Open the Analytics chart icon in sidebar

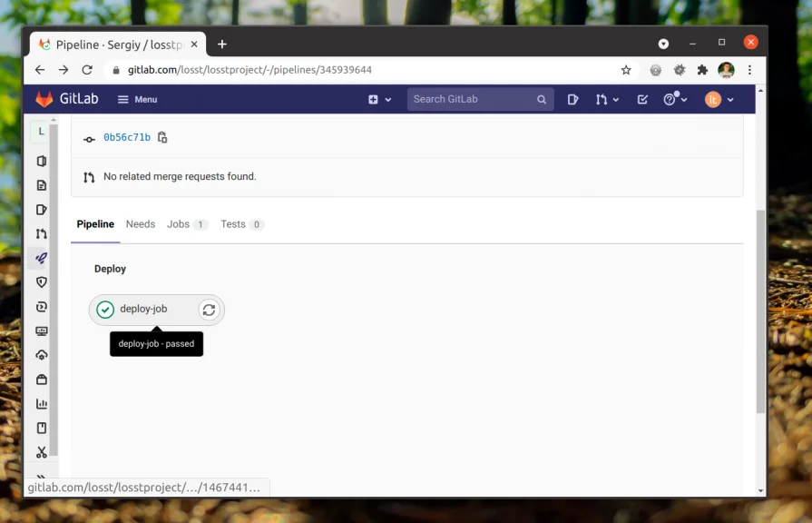[x=41, y=403]
